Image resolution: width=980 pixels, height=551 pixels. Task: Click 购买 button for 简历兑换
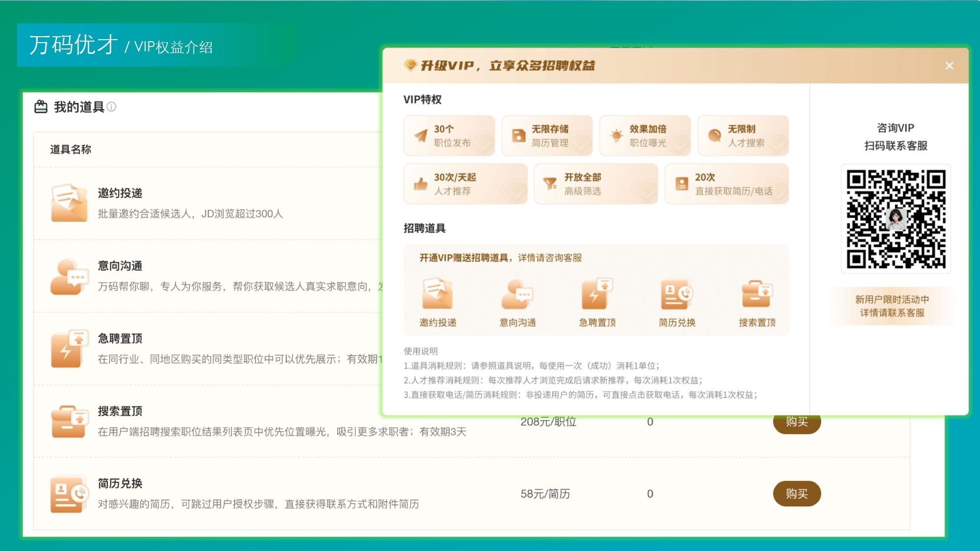coord(797,494)
